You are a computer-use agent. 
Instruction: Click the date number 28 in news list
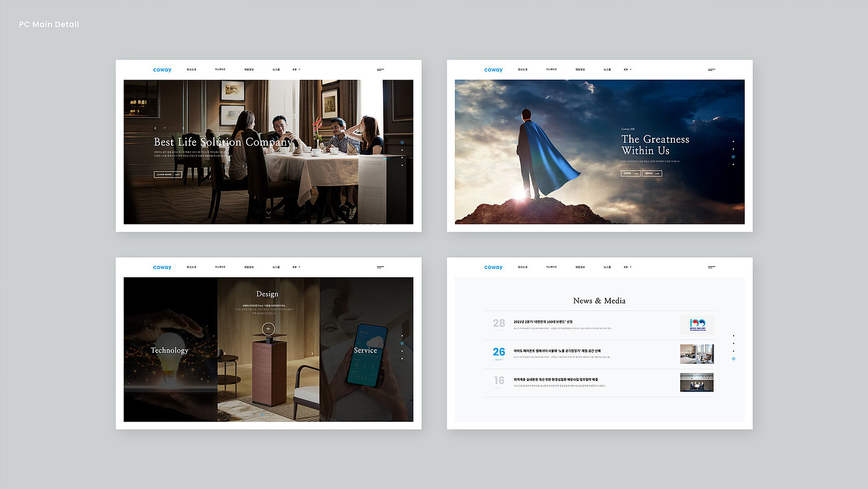click(x=499, y=323)
